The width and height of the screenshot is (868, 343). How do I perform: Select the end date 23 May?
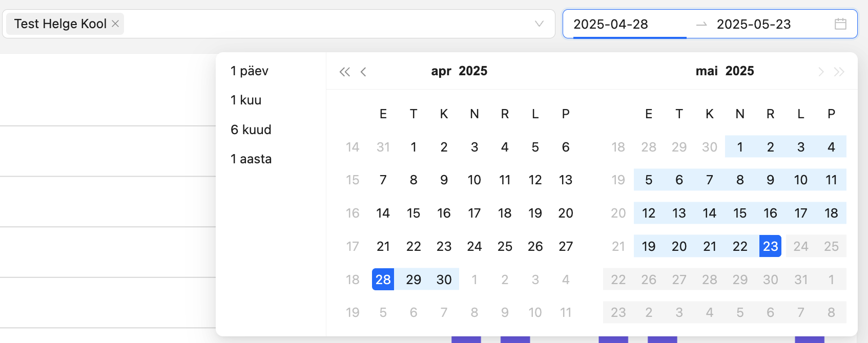pyautogui.click(x=770, y=246)
